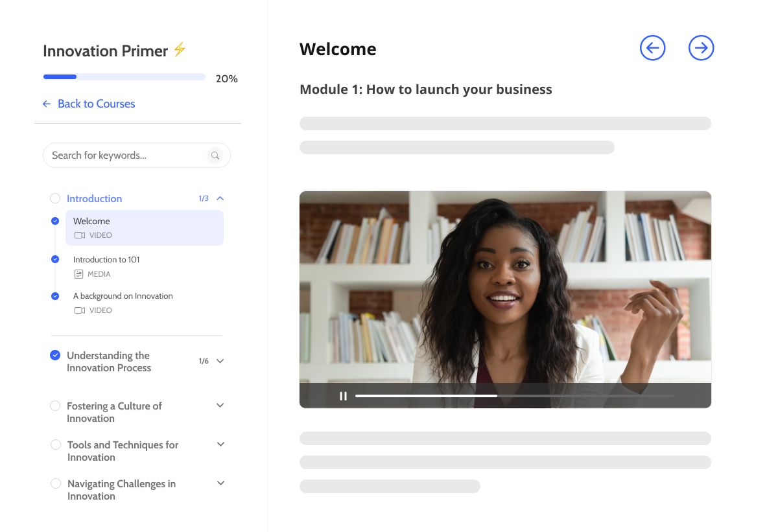
Task: Click the Search for keywords field
Action: [x=136, y=156]
